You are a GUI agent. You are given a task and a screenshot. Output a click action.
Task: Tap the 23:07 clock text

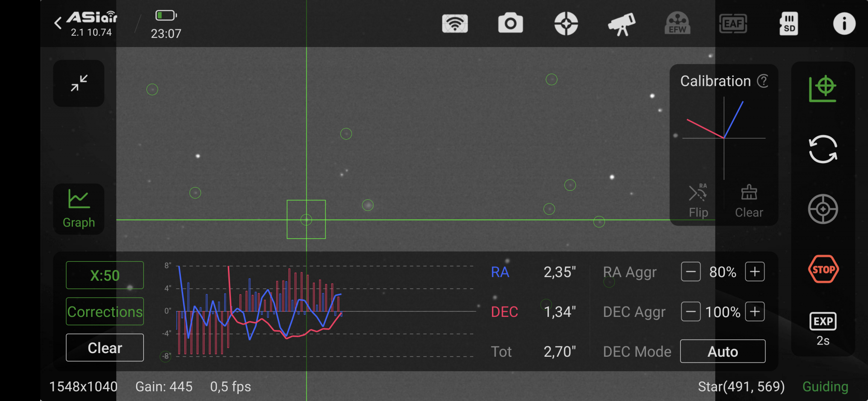(x=166, y=34)
